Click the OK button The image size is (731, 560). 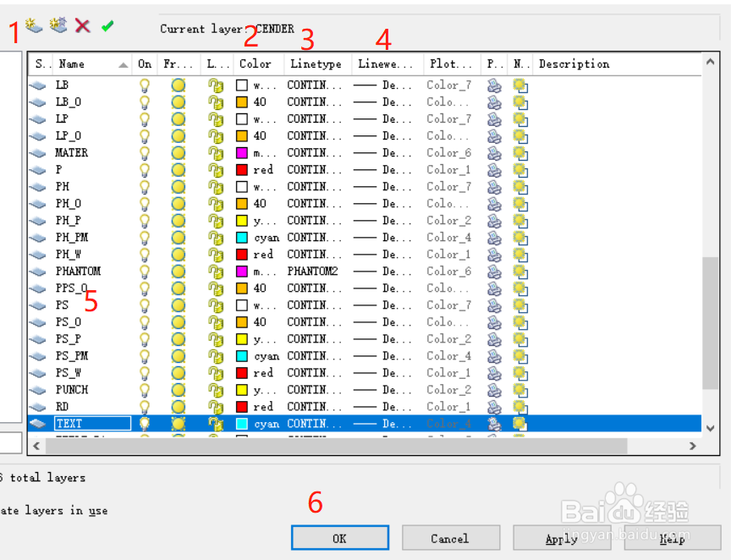[340, 538]
